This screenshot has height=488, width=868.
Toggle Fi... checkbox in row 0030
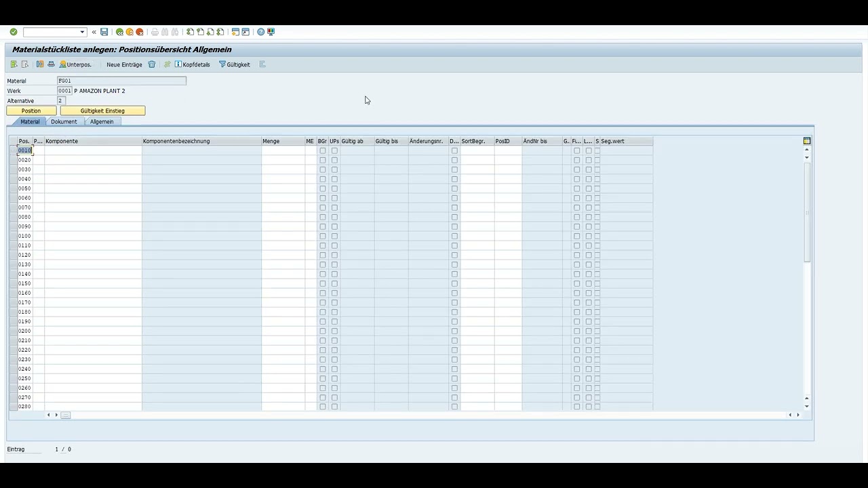point(576,169)
